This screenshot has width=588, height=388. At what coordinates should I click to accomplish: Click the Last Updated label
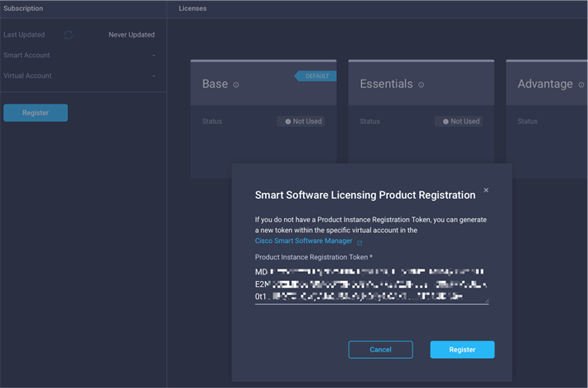point(24,35)
